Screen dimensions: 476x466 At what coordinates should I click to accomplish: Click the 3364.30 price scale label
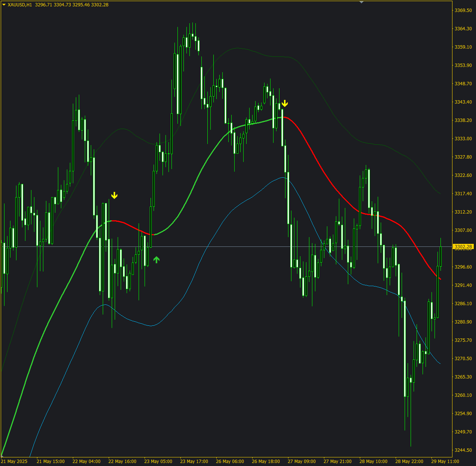pyautogui.click(x=463, y=29)
